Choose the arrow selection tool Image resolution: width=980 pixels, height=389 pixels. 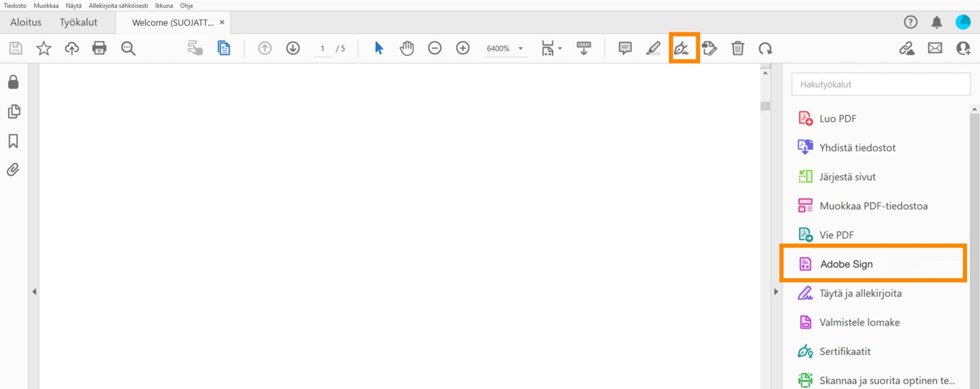point(379,48)
